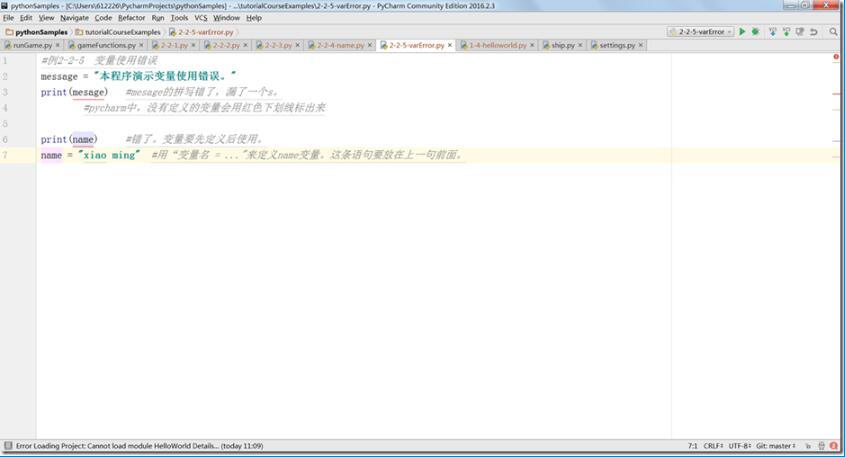This screenshot has width=845, height=457.
Task: Open UTF-8 file encoding selector
Action: [x=739, y=446]
